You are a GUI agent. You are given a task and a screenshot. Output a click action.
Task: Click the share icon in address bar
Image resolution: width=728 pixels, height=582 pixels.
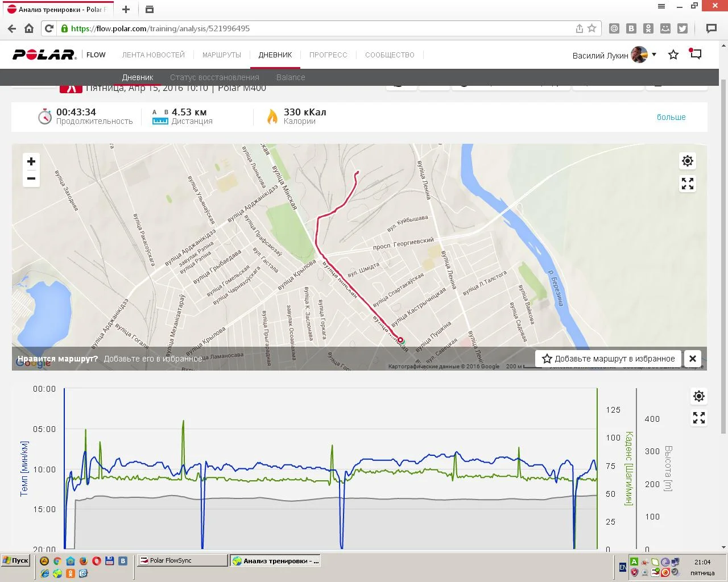(x=580, y=28)
